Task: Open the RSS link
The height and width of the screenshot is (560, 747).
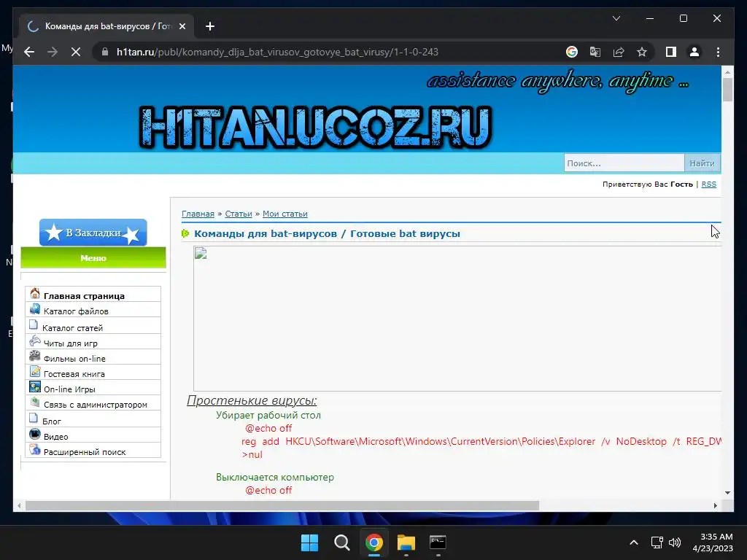Action: pyautogui.click(x=708, y=184)
